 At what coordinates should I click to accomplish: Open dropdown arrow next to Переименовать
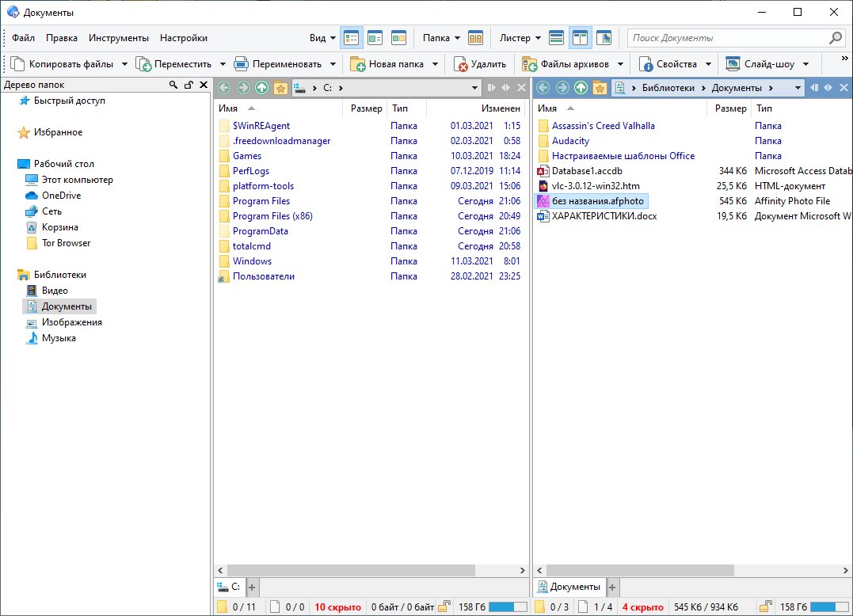click(333, 64)
